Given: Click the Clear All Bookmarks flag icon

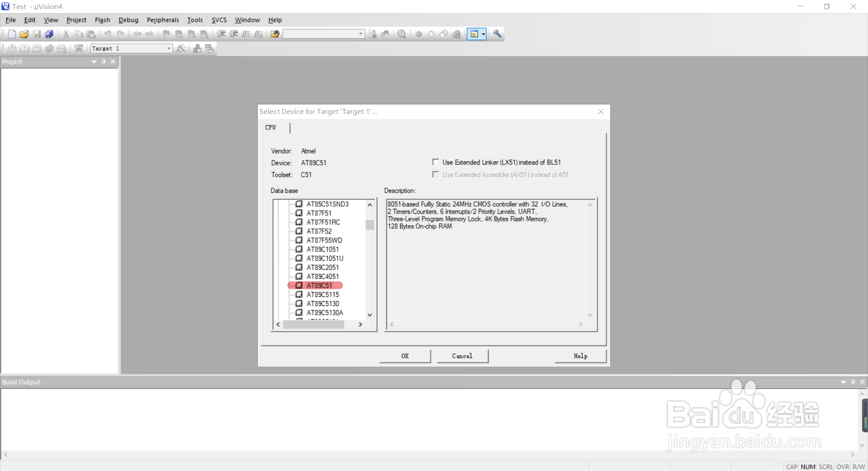Looking at the screenshot, I should pos(204,34).
